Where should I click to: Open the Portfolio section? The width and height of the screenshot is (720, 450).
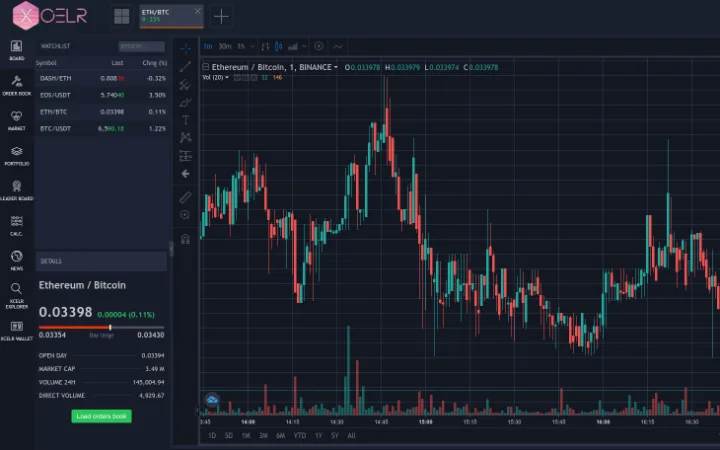17,155
